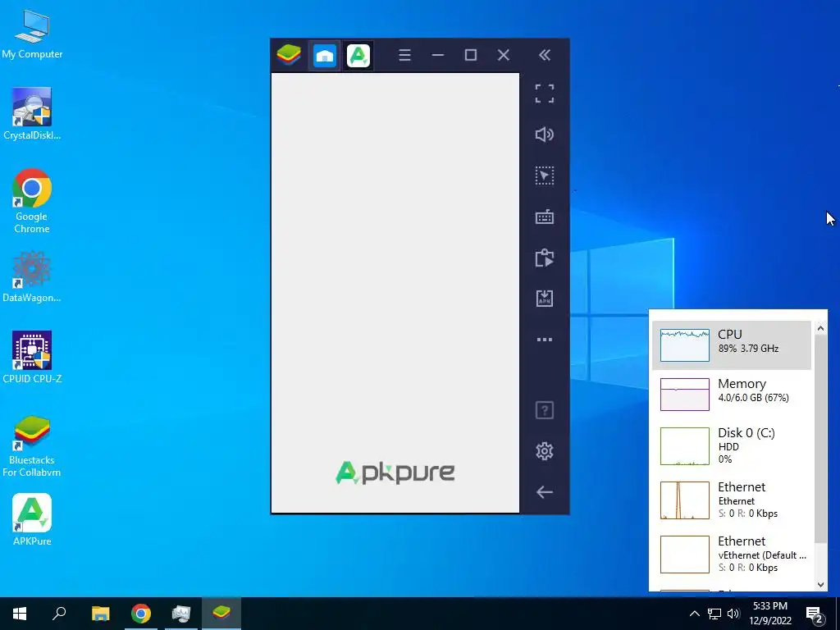Open the BlueStacks hamburger menu
The height and width of the screenshot is (630, 840).
click(405, 55)
